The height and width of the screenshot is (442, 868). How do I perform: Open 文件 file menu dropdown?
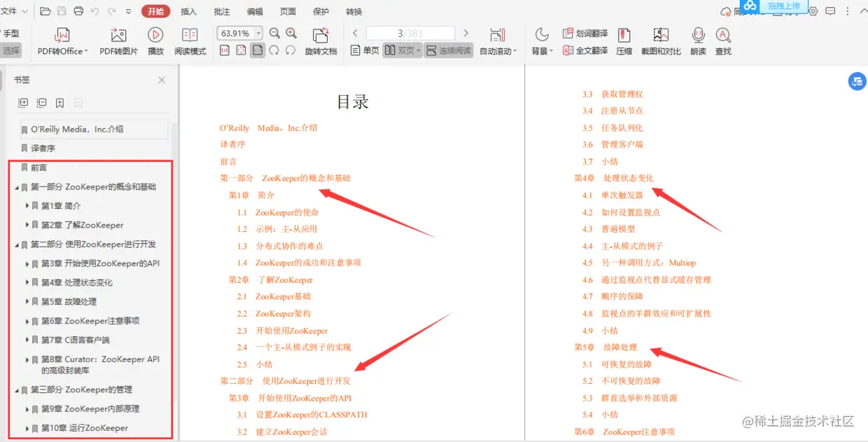point(14,11)
